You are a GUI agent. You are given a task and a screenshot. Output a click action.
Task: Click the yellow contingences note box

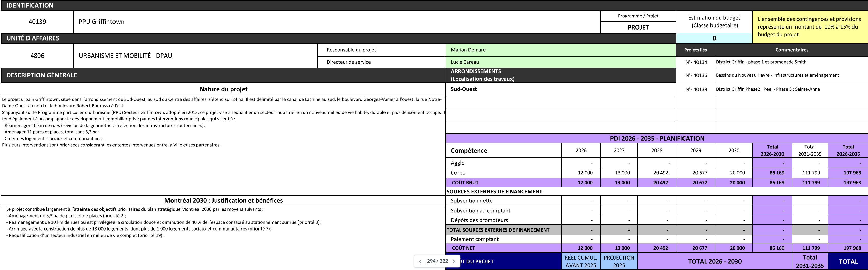point(810,27)
